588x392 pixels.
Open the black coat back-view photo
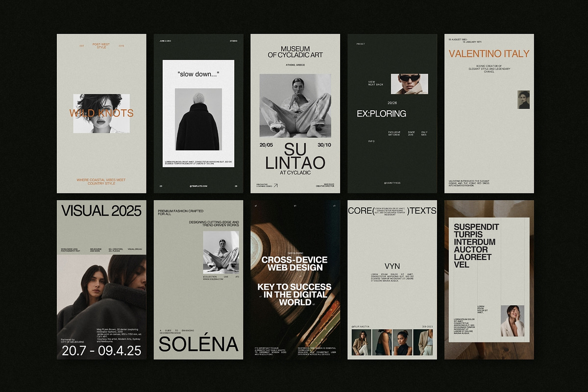(x=198, y=121)
